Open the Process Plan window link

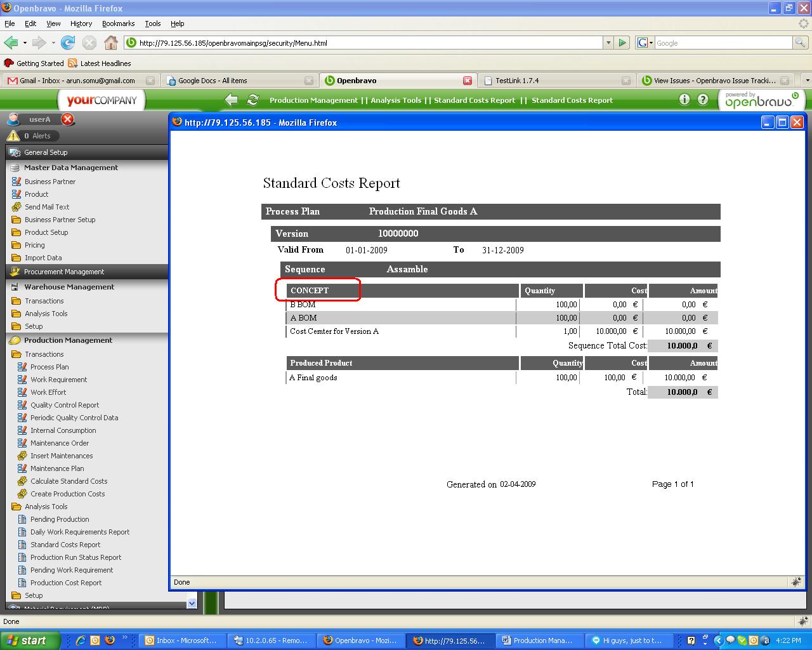coord(49,367)
